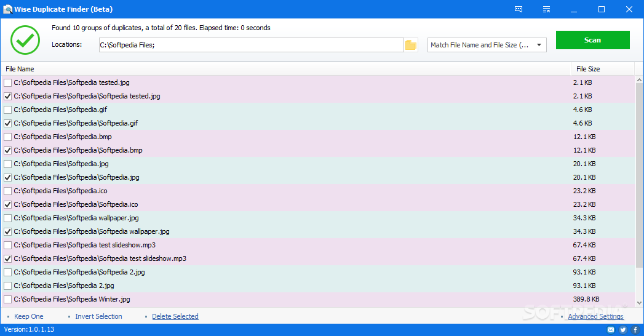Click the email icon in status bar
644x336 pixels.
[611, 330]
